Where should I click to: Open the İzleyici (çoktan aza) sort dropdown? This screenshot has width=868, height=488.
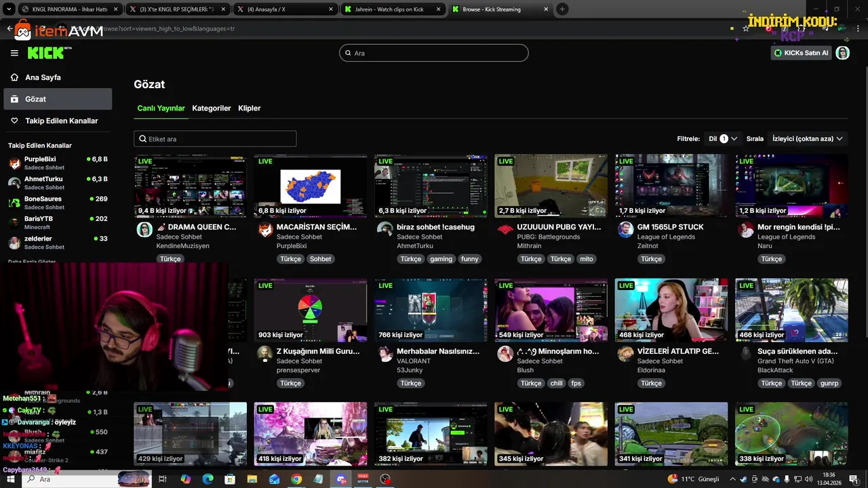pos(808,138)
